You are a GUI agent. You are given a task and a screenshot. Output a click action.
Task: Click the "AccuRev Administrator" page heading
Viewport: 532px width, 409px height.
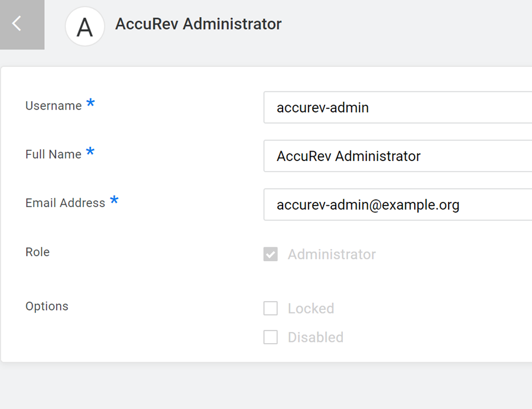(198, 24)
